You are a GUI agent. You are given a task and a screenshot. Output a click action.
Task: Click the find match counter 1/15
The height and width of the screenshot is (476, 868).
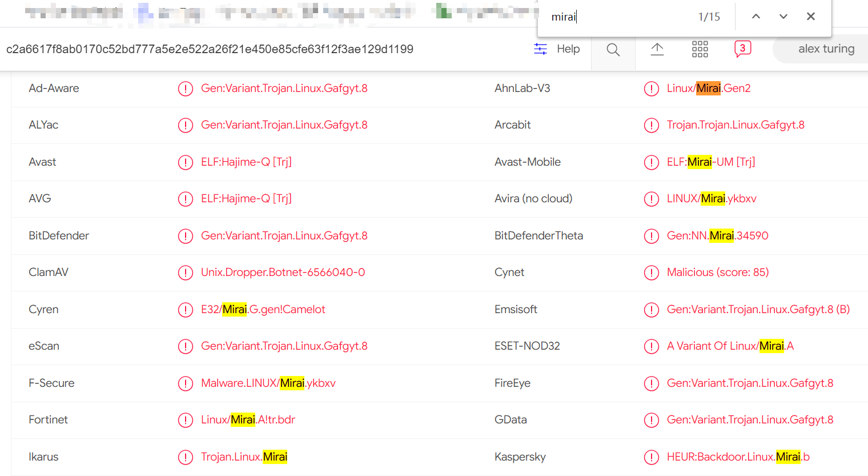[709, 17]
